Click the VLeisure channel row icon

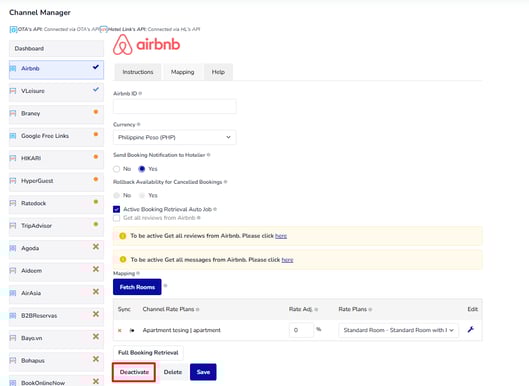click(13, 91)
